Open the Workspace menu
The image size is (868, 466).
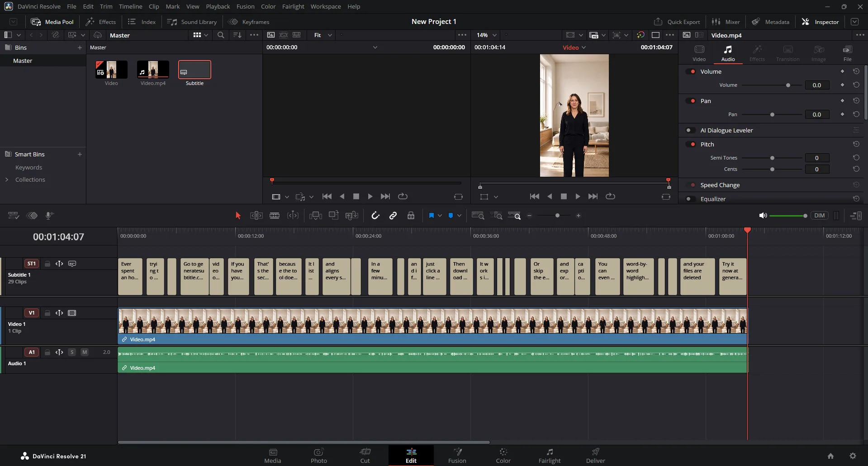coord(326,6)
